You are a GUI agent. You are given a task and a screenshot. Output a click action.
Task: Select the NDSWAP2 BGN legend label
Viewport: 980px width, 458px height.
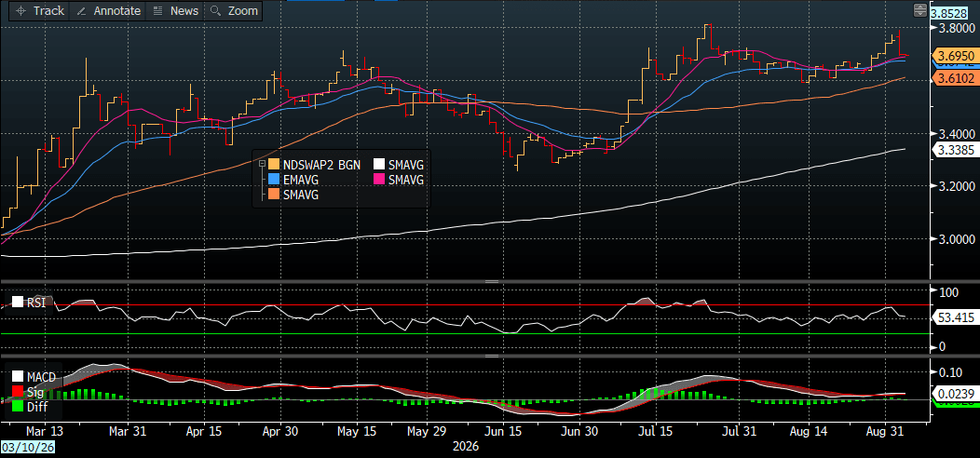click(x=321, y=165)
